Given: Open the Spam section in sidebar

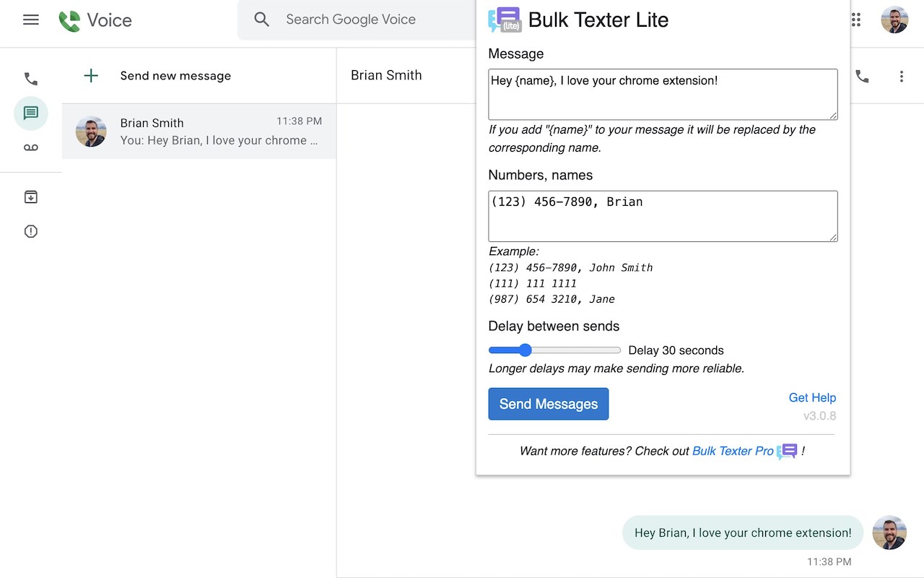Looking at the screenshot, I should [x=31, y=231].
